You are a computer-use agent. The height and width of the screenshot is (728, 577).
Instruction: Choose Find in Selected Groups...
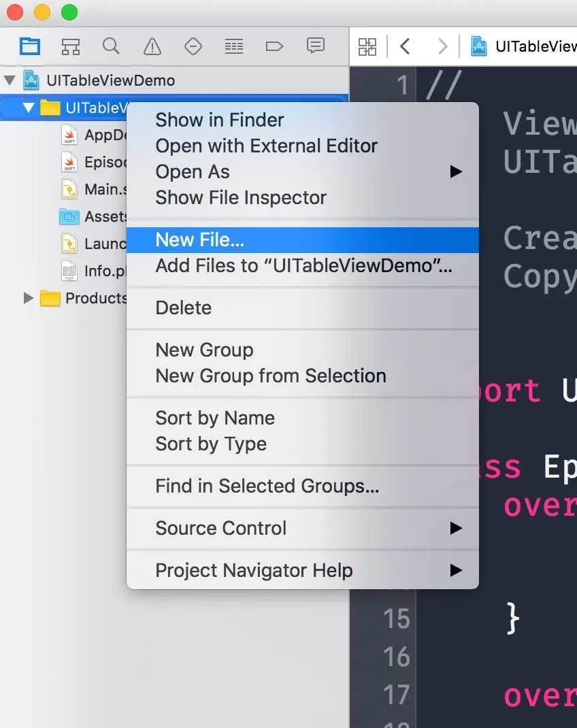pos(302,486)
